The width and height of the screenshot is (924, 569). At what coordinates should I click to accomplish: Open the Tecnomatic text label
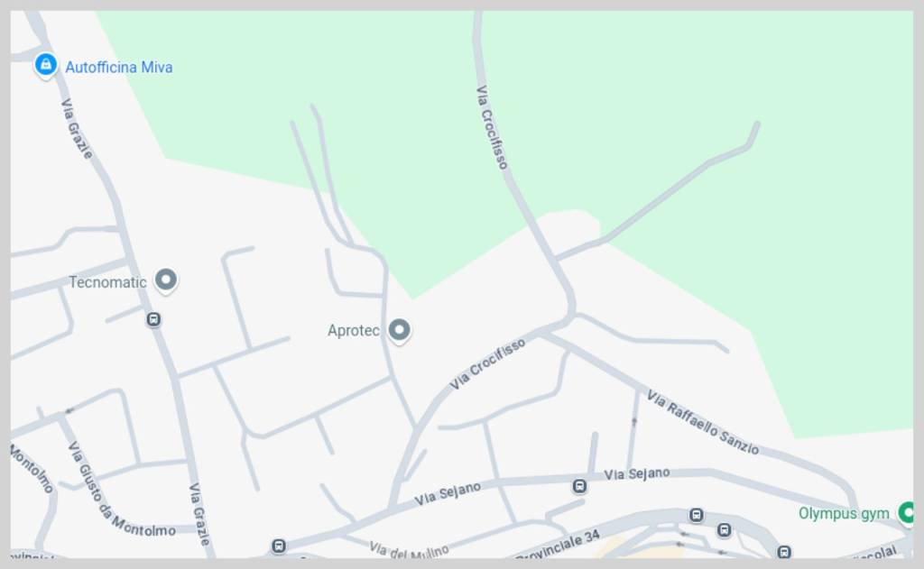pos(107,282)
